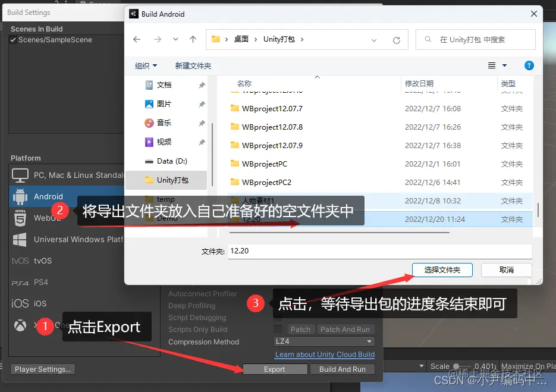Select 文档 in the navigation pane
556x392 pixels.
[164, 85]
